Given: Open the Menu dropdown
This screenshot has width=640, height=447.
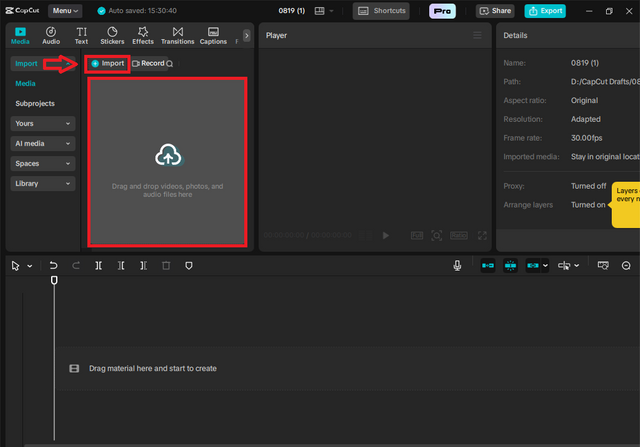Looking at the screenshot, I should pos(65,11).
